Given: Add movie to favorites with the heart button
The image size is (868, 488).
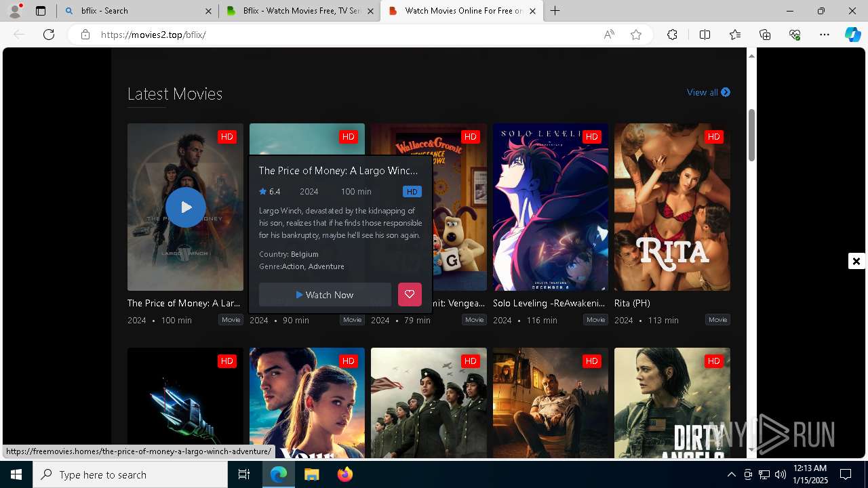Looking at the screenshot, I should click(410, 294).
